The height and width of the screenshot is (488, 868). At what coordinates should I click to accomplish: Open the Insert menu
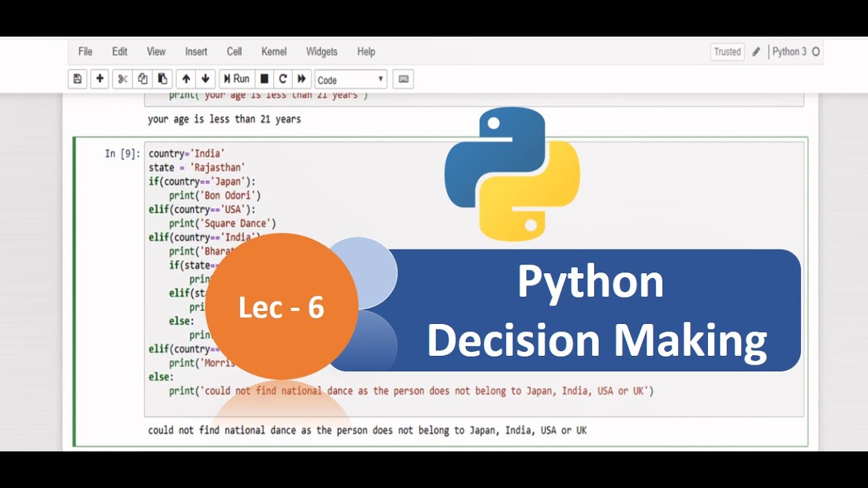197,52
